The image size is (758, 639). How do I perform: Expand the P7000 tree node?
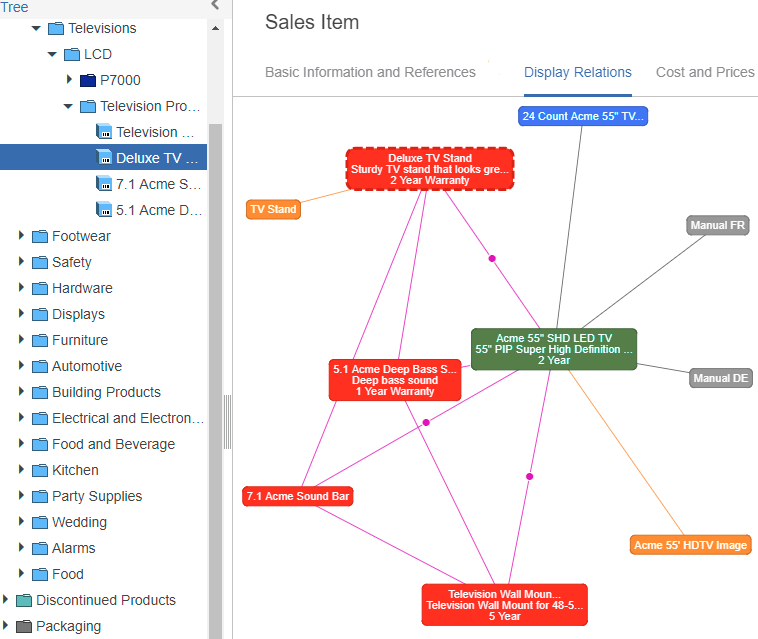coord(69,79)
